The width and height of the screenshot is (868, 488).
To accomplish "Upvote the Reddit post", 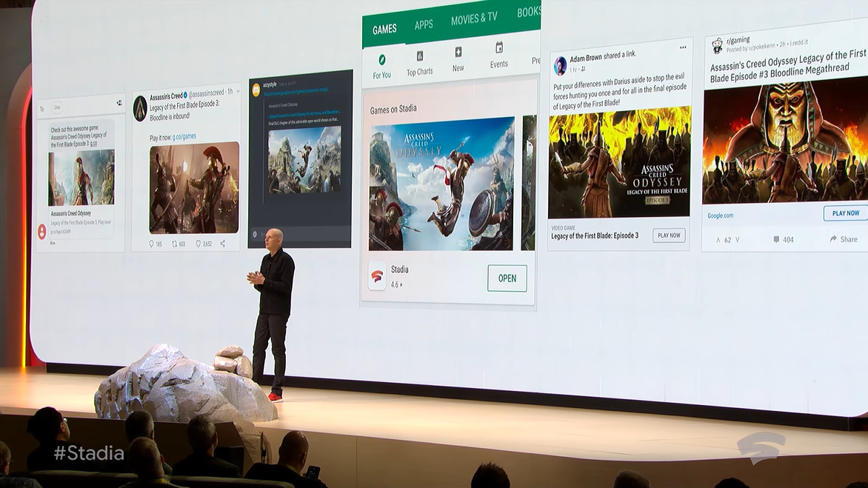I will pos(718,240).
